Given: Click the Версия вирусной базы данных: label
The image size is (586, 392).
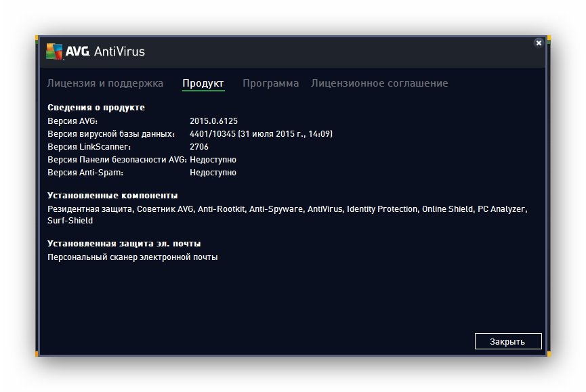Looking at the screenshot, I should click(x=111, y=133).
